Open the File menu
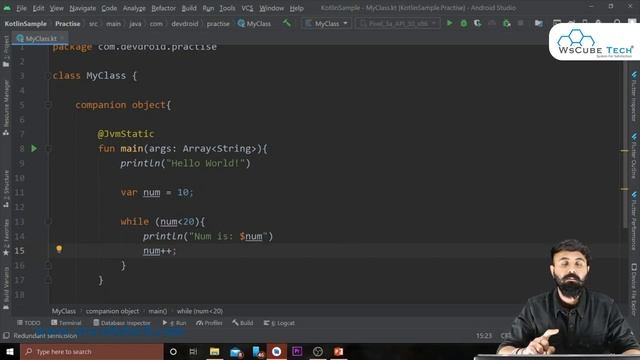640x360 pixels. 21,8
